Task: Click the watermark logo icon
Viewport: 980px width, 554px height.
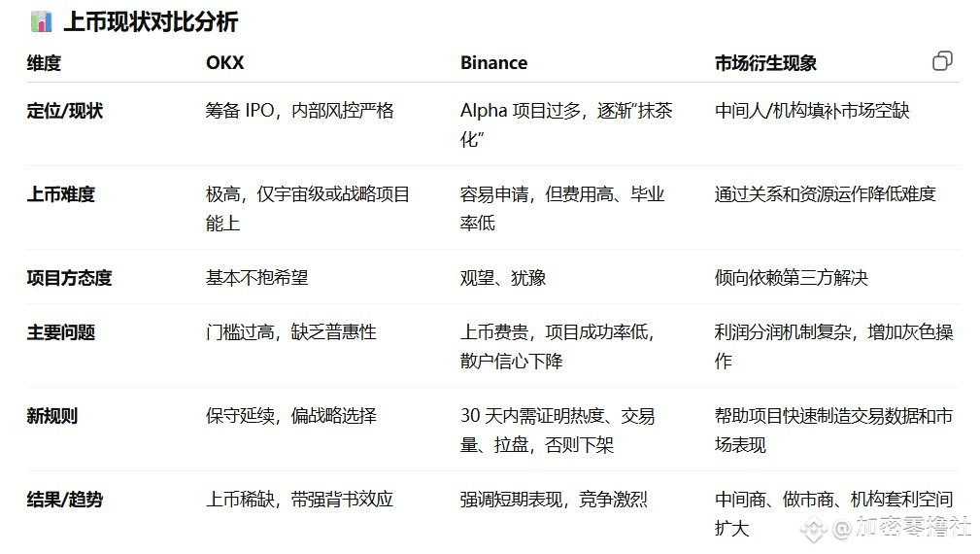Action: [x=813, y=529]
